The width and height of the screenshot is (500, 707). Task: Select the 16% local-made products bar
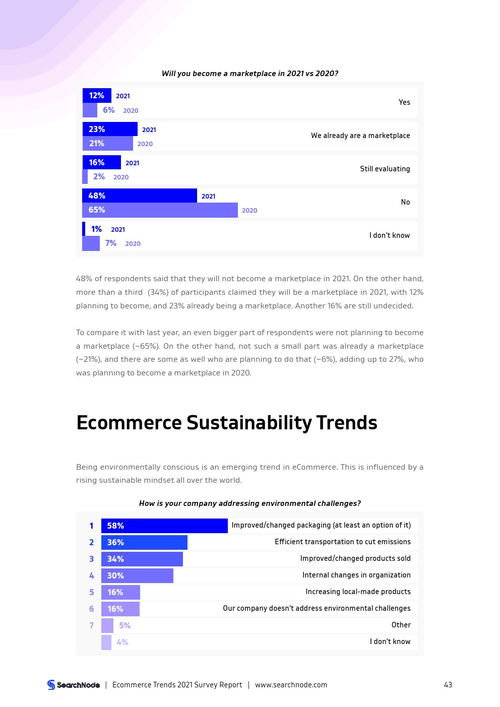pos(120,592)
